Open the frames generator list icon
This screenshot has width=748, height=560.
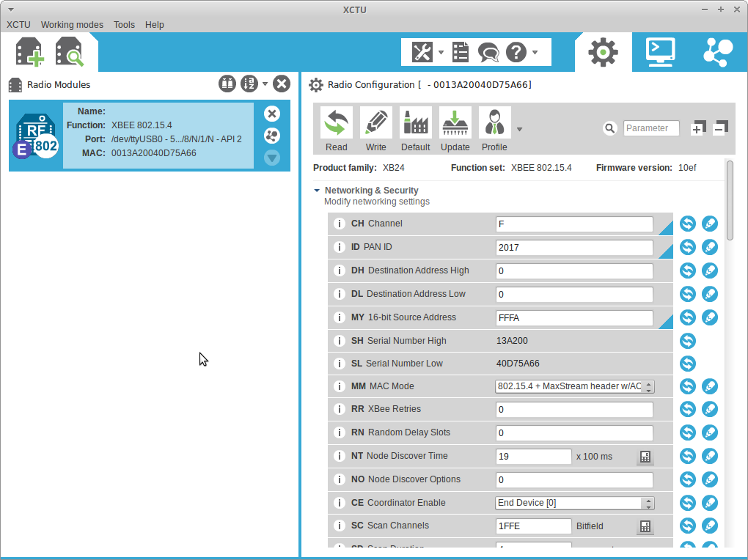pos(461,52)
